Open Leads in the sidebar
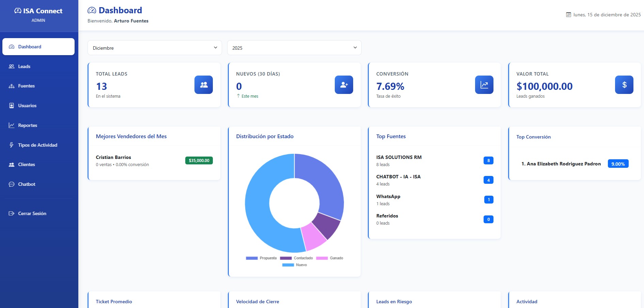This screenshot has height=308, width=644. pos(24,66)
